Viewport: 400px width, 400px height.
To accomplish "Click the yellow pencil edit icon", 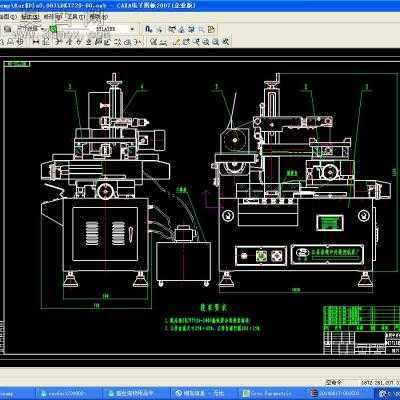I will (177, 42).
